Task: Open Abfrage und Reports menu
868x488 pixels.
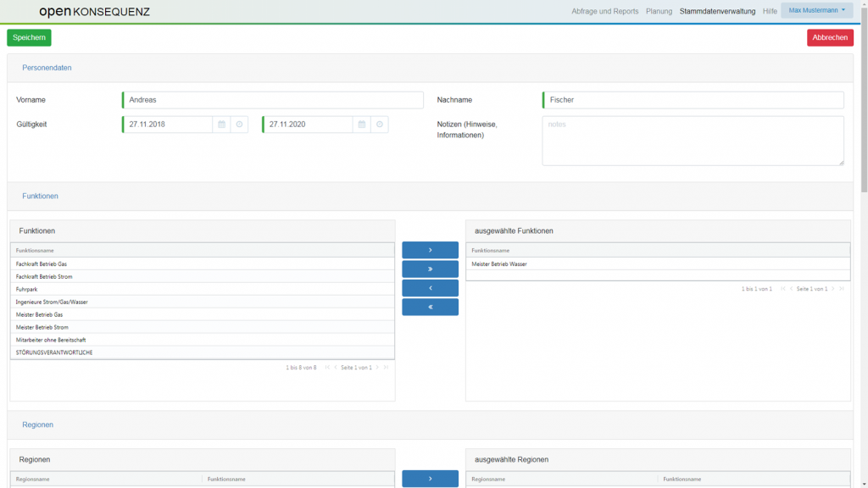Action: pyautogui.click(x=604, y=11)
